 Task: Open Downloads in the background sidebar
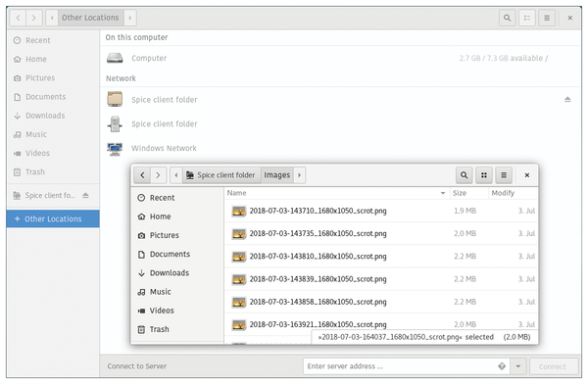[53, 116]
